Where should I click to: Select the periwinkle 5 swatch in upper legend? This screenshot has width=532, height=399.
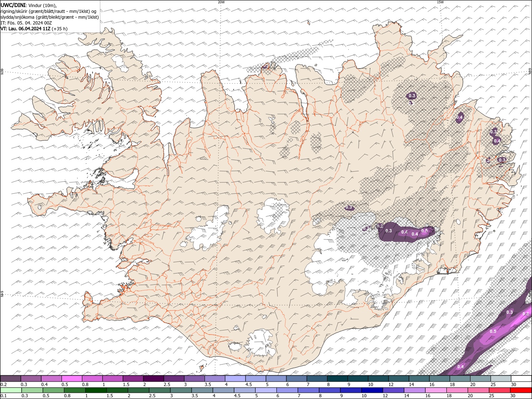[276, 379]
